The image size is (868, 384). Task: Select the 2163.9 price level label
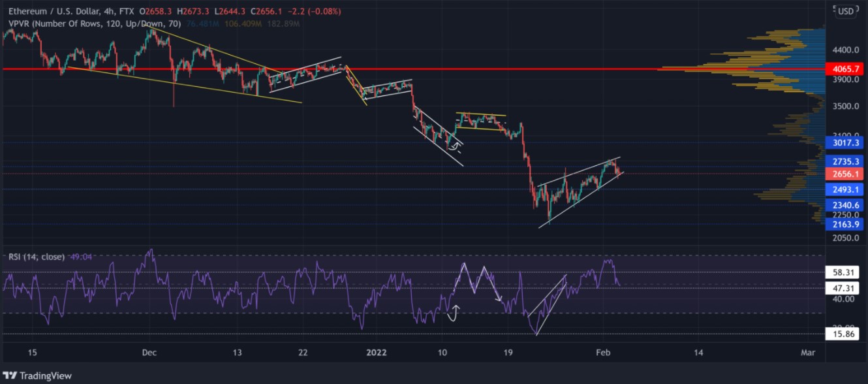[x=845, y=224]
